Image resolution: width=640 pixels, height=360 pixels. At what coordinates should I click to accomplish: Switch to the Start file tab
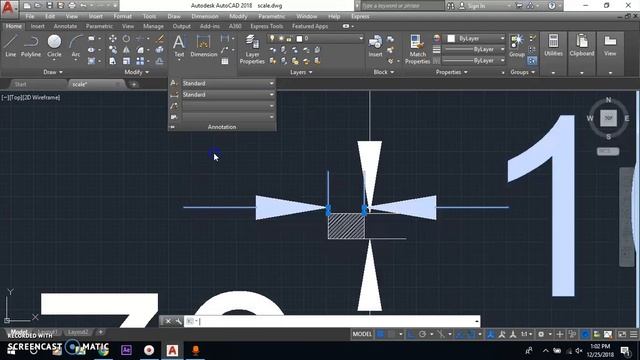tap(20, 84)
